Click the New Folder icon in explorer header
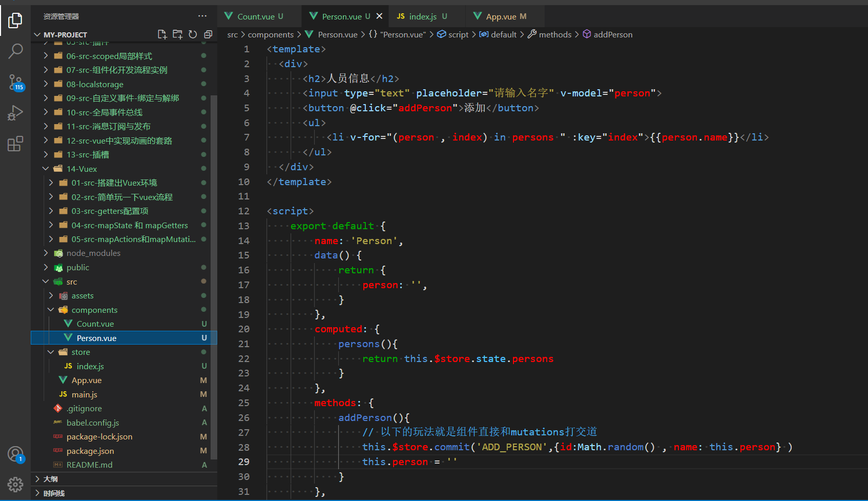The height and width of the screenshot is (501, 868). click(x=177, y=34)
